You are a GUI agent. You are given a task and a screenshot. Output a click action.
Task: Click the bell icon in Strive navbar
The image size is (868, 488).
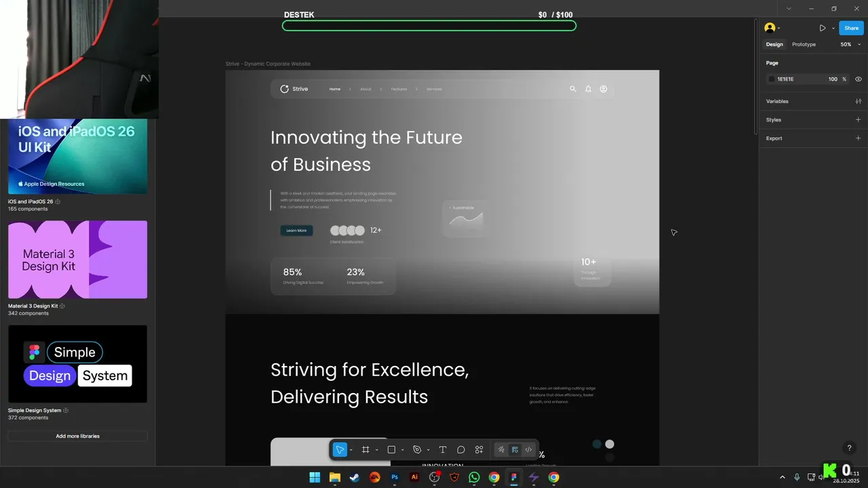click(588, 89)
